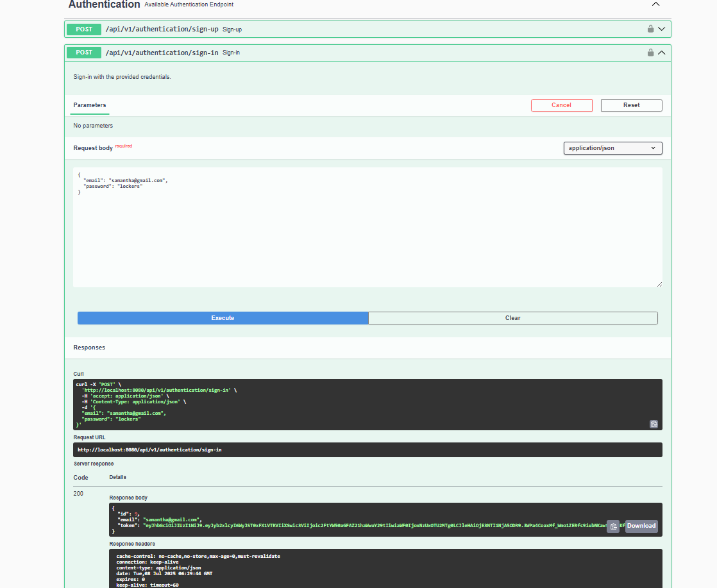Image resolution: width=717 pixels, height=588 pixels.
Task: Execute the sign-in request
Action: pyautogui.click(x=223, y=318)
